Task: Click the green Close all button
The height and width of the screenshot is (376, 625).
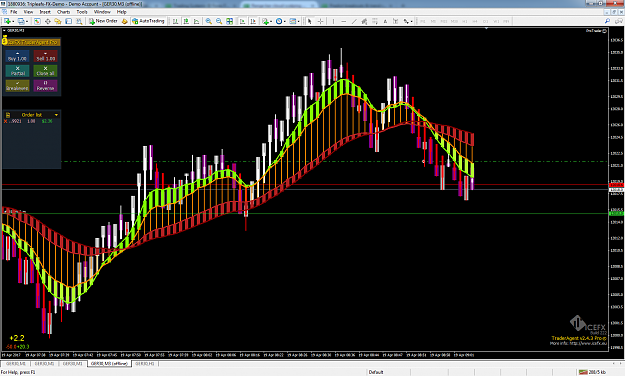Action: [45, 71]
